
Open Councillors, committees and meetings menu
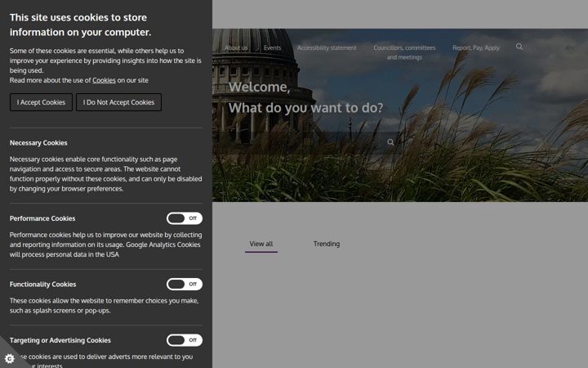[404, 52]
